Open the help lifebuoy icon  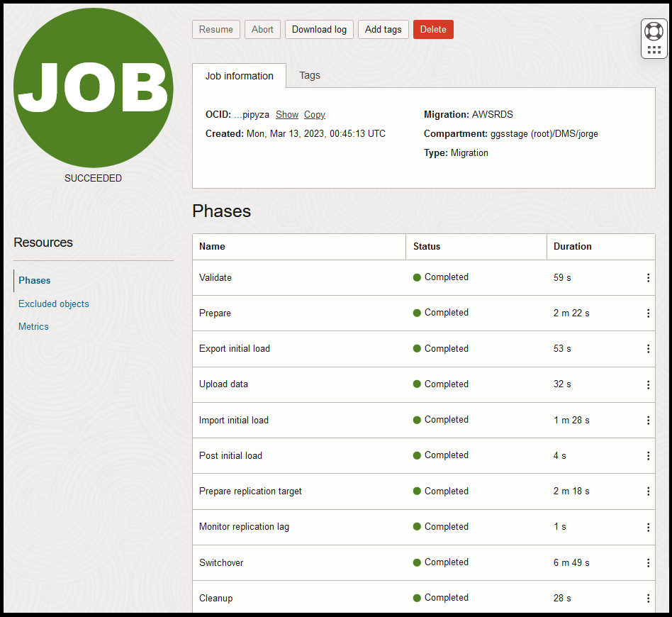tap(654, 31)
